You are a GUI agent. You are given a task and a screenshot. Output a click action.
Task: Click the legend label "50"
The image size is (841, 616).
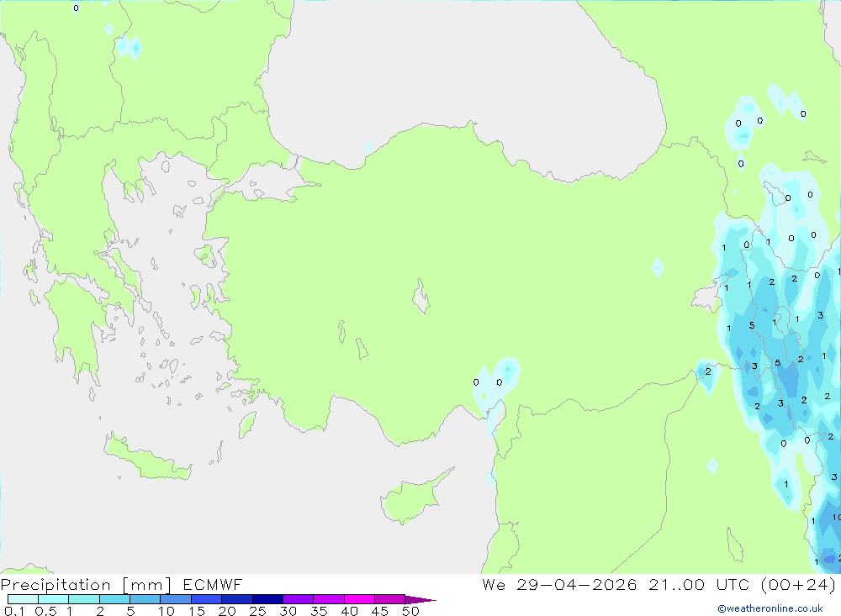click(x=410, y=611)
